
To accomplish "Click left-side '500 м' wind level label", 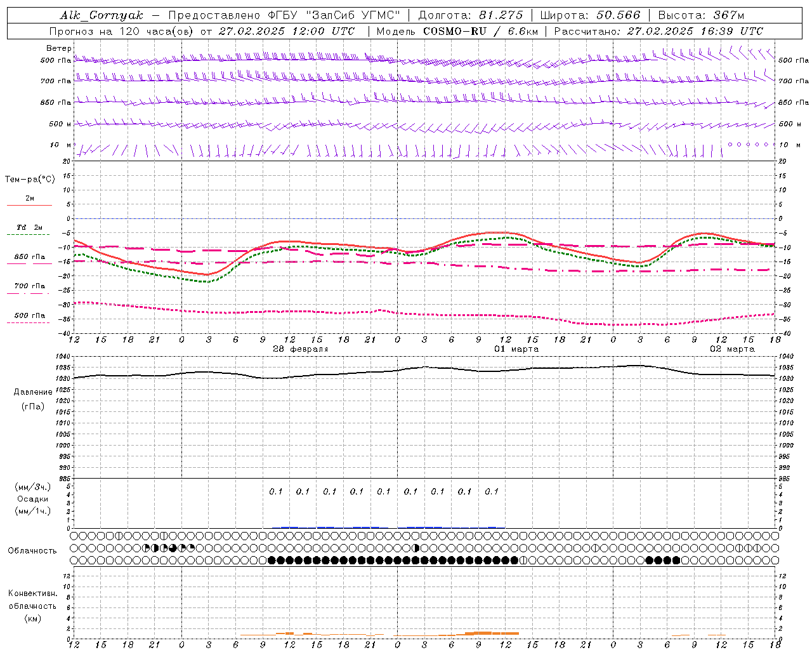I will tap(60, 124).
